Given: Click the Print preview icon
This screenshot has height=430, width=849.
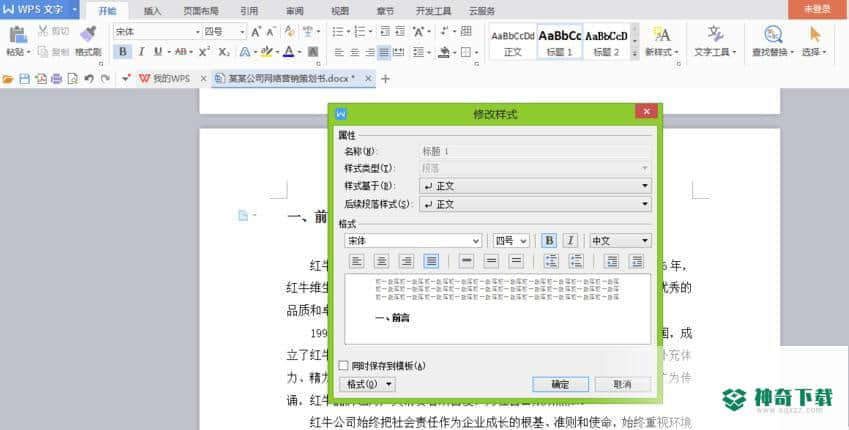Looking at the screenshot, I should 73,79.
